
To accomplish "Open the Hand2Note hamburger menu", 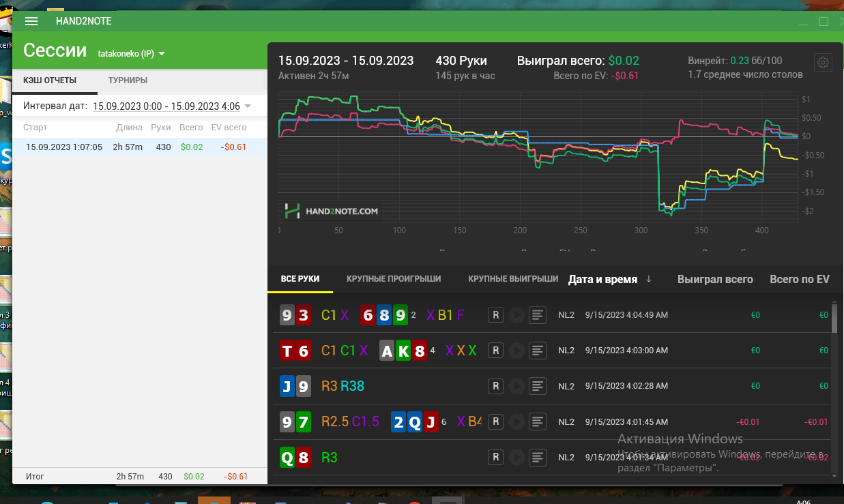I will coord(31,21).
